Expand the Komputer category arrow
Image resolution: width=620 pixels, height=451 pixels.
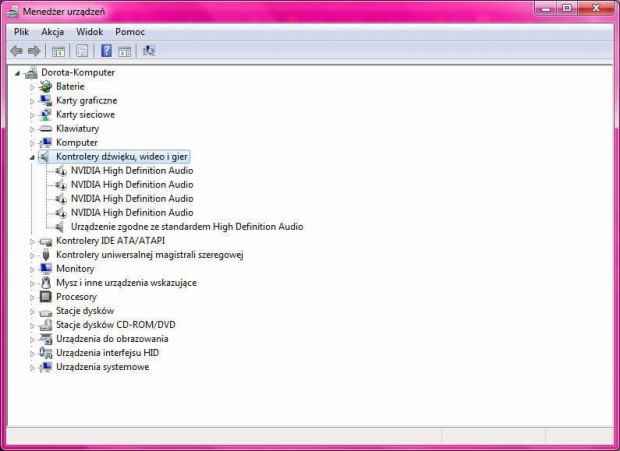pyautogui.click(x=32, y=143)
